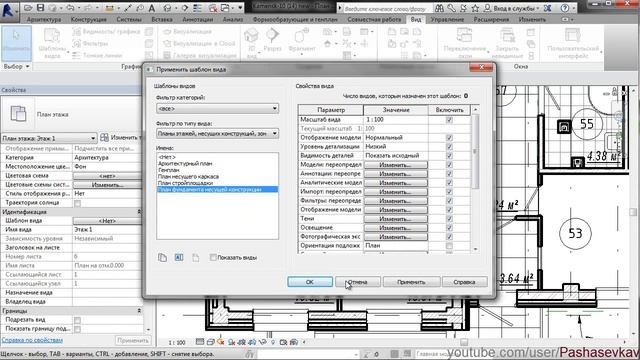Toggle the Включить checkbox for Уровень детализации
The image size is (640, 360).
[x=449, y=147]
